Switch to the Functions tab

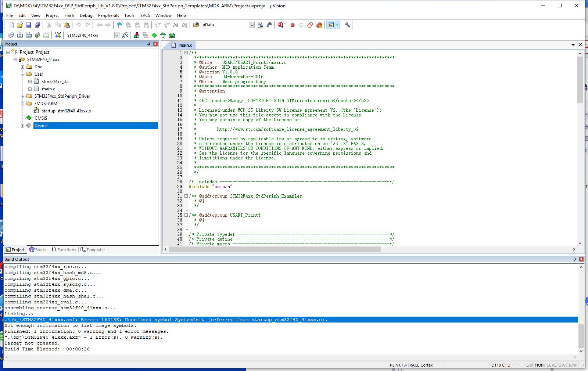(64, 250)
